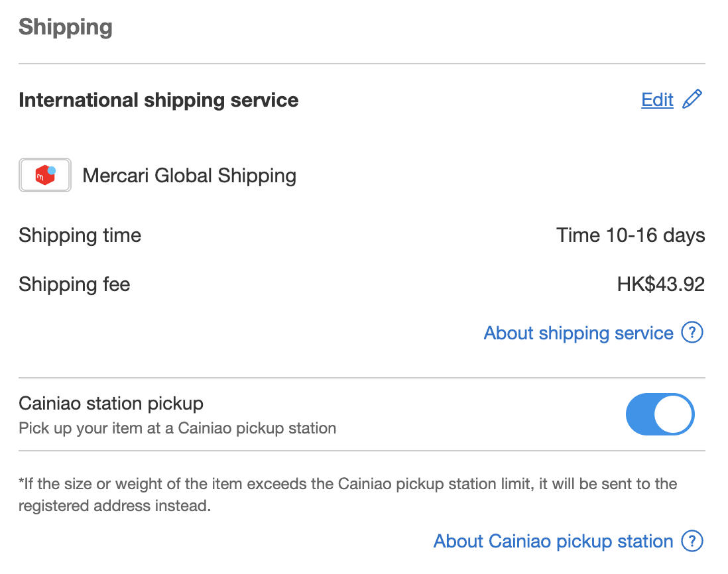This screenshot has width=728, height=574.
Task: Click the line below the Shipping heading
Action: click(361, 64)
